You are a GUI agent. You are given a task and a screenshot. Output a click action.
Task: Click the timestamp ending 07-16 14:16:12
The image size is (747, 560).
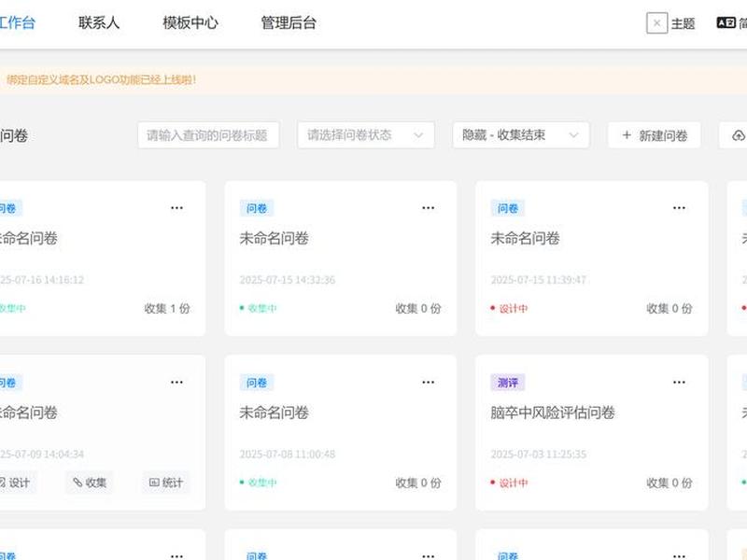(x=42, y=279)
